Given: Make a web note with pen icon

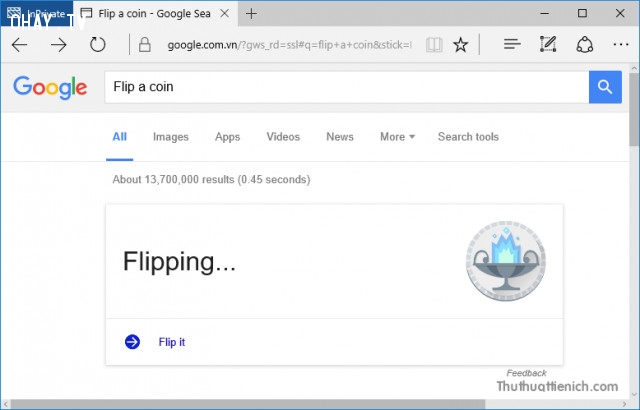Looking at the screenshot, I should click(x=548, y=44).
